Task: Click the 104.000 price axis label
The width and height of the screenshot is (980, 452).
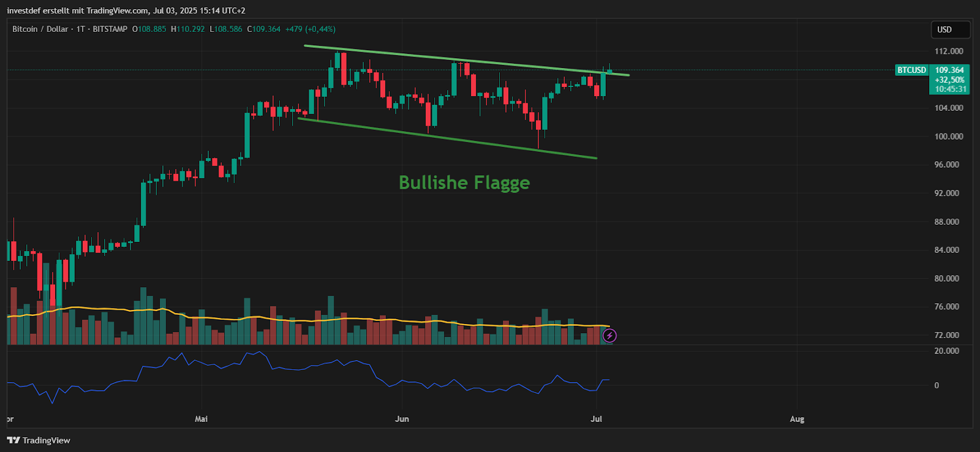Action: 949,108
